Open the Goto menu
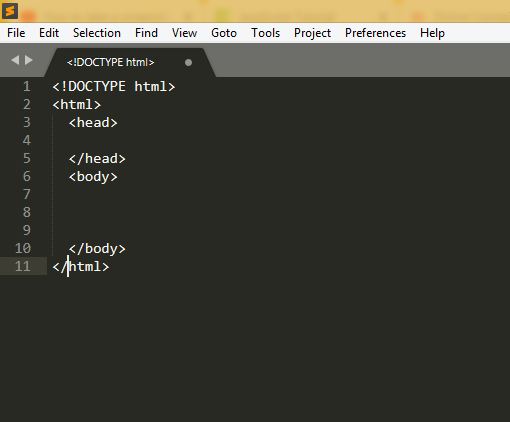 224,33
